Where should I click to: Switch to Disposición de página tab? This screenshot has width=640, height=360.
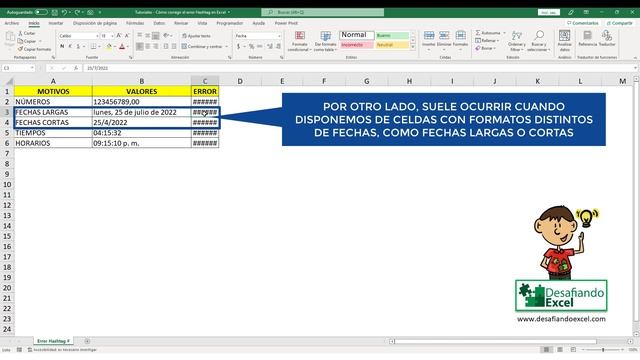pos(95,23)
